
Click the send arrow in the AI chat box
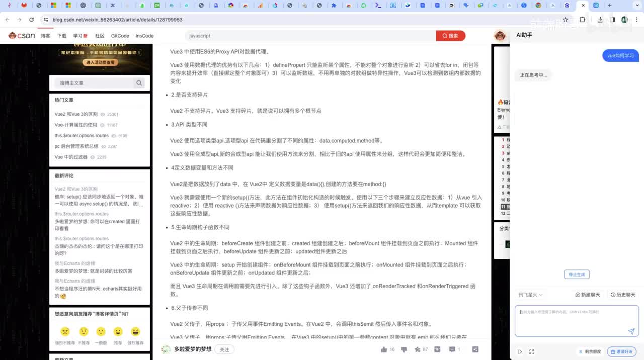coord(631,331)
